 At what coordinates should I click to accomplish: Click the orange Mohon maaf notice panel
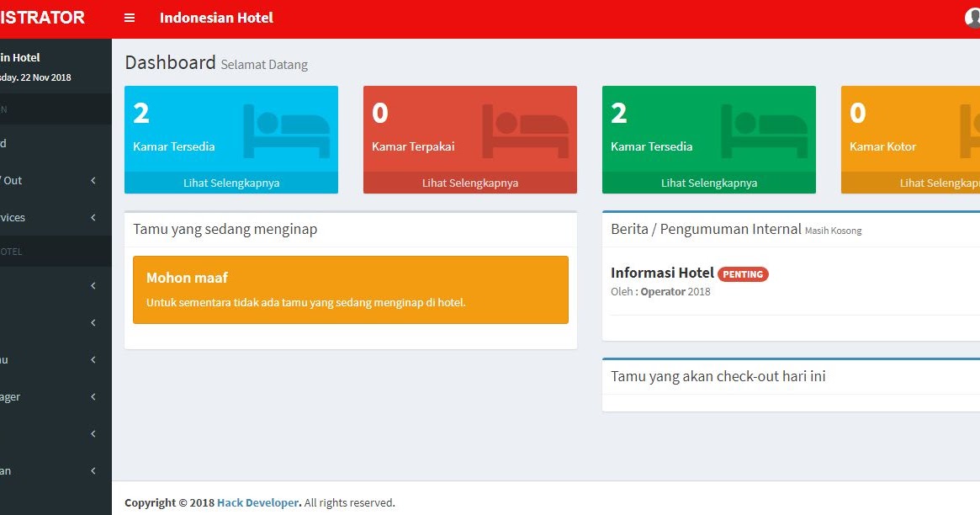351,290
